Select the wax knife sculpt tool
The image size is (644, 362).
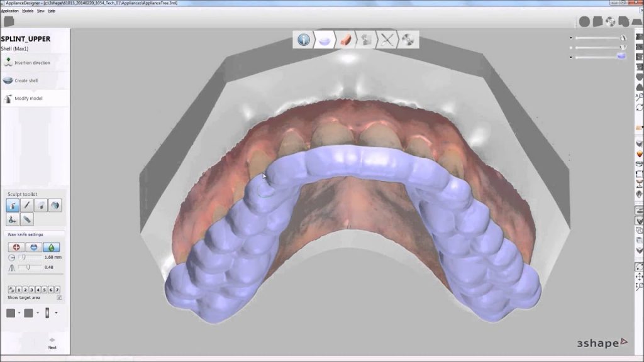[12, 205]
